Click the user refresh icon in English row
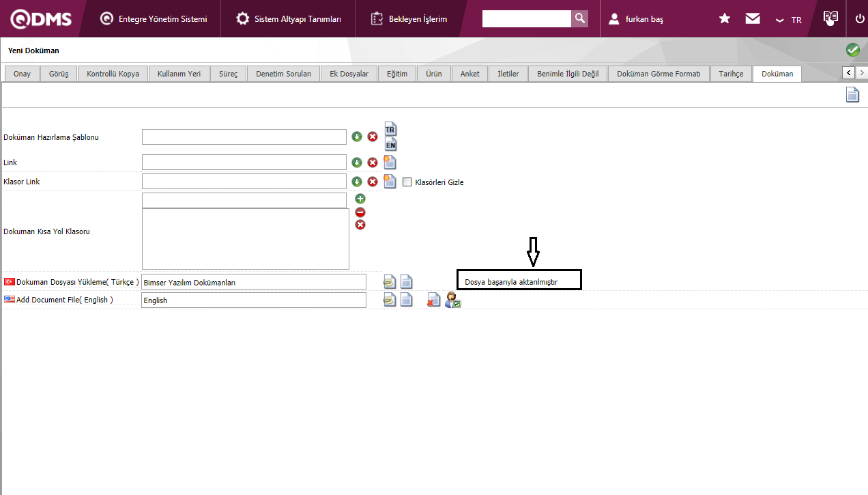Viewport: 868px width, 495px height. pos(453,300)
